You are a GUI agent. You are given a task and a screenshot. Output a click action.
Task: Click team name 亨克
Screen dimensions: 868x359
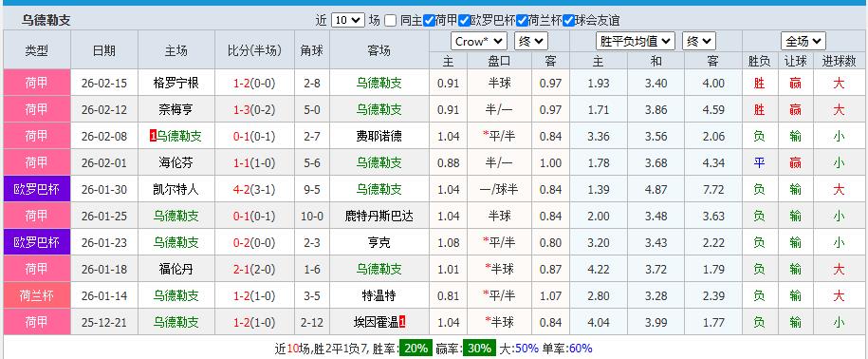click(379, 243)
